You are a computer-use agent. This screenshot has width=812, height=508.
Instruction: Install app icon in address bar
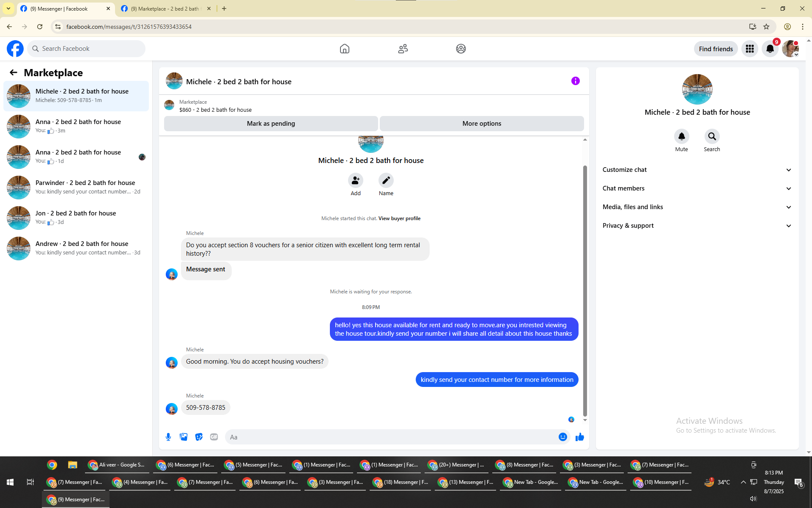pos(753,27)
